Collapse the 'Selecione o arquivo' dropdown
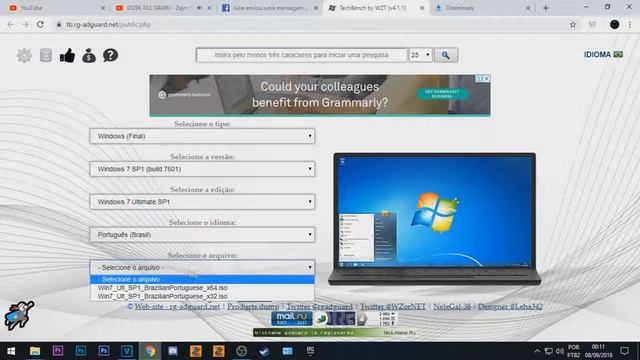640x360 pixels. (202, 268)
